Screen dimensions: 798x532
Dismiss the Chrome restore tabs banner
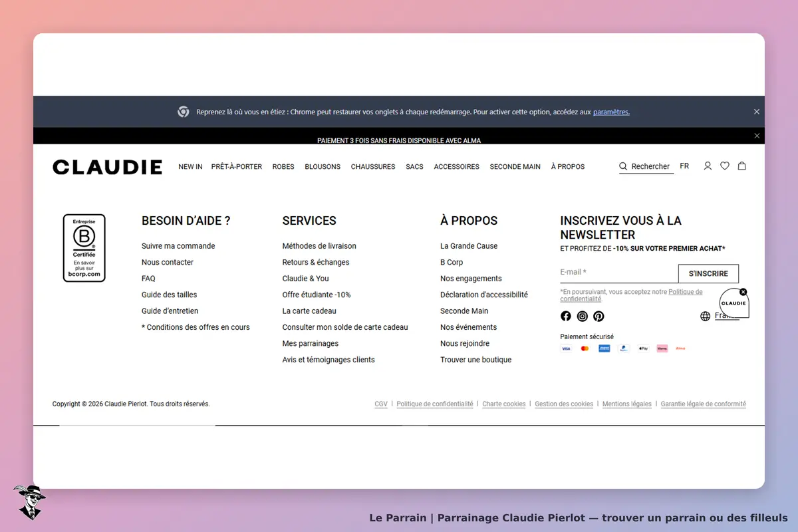click(x=757, y=112)
